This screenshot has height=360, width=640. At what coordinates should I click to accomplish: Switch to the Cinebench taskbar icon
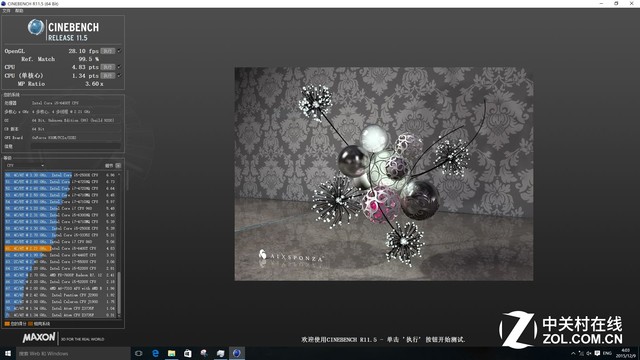pyautogui.click(x=237, y=353)
